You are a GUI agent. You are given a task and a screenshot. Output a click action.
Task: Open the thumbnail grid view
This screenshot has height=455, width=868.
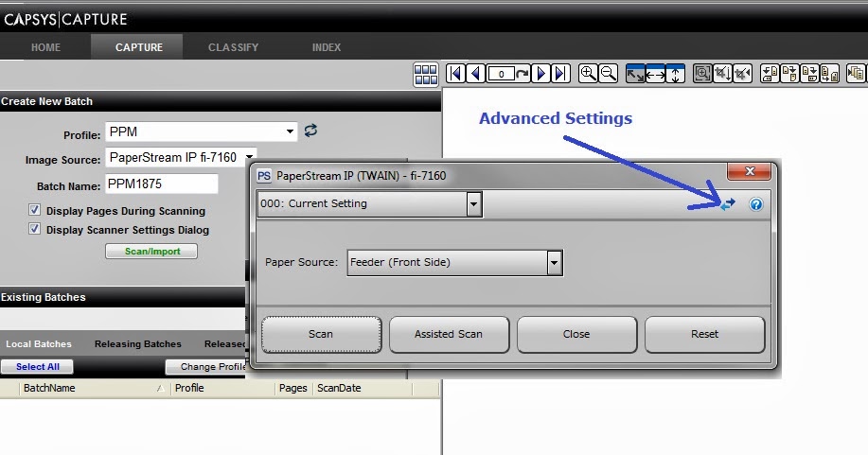point(426,74)
